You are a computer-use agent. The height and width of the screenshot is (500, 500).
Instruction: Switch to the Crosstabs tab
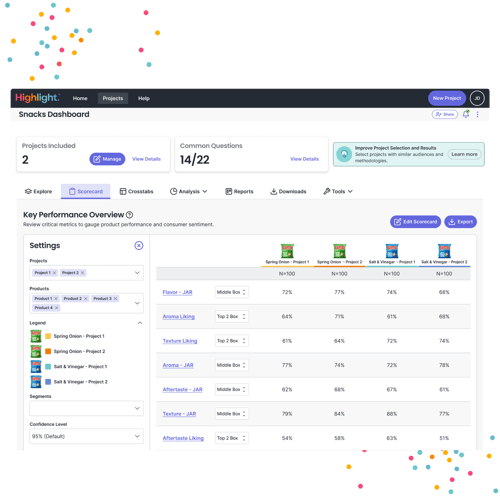[136, 191]
